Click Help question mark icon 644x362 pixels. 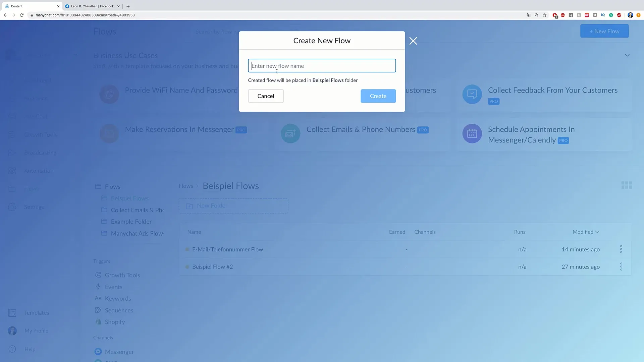click(x=12, y=349)
